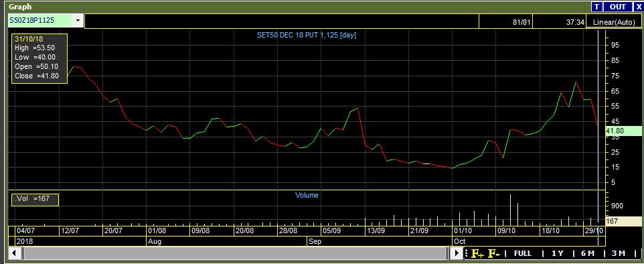The height and width of the screenshot is (264, 644).
Task: Click the 41.80 price label on axis
Action: [x=623, y=131]
